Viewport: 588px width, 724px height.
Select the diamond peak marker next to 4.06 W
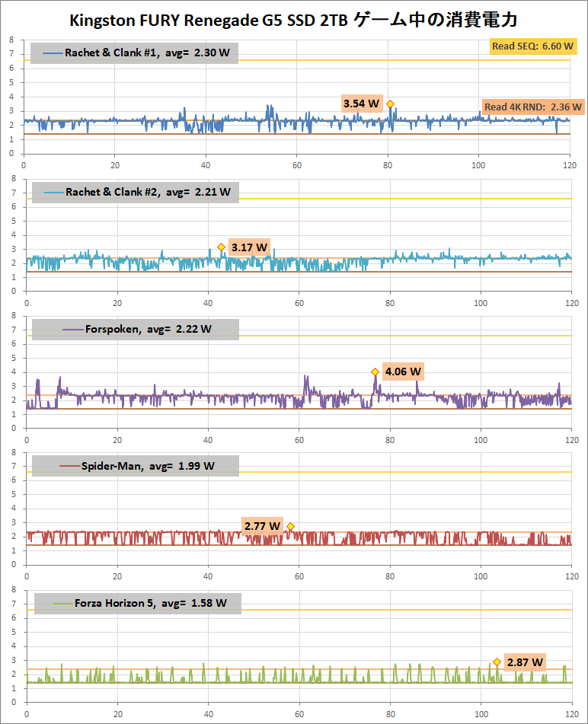point(375,372)
